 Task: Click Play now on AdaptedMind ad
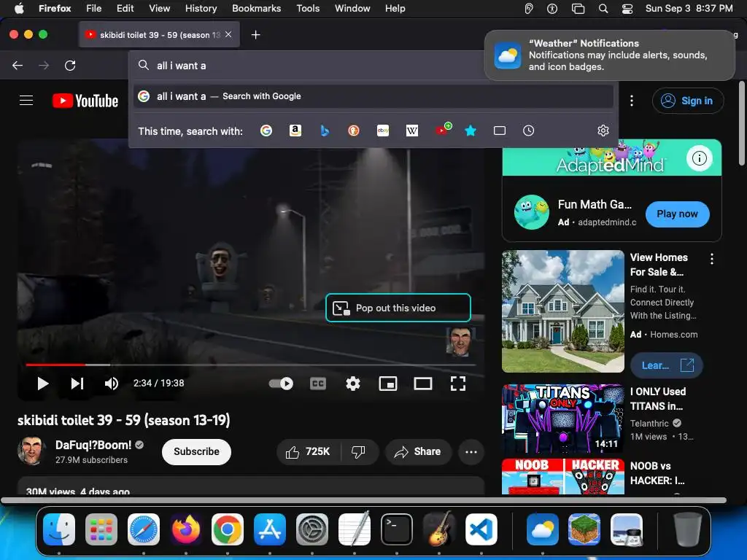pyautogui.click(x=677, y=214)
